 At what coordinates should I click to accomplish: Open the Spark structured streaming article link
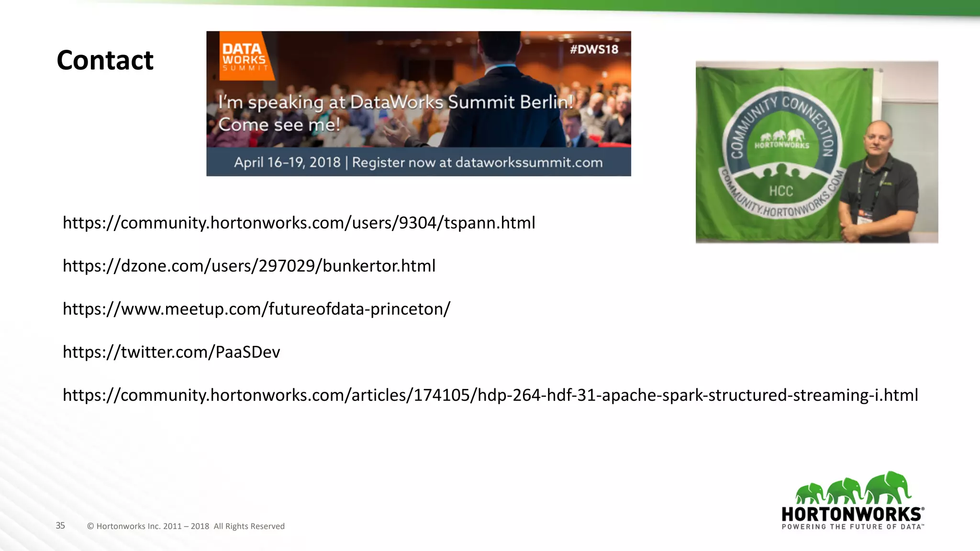(x=490, y=395)
